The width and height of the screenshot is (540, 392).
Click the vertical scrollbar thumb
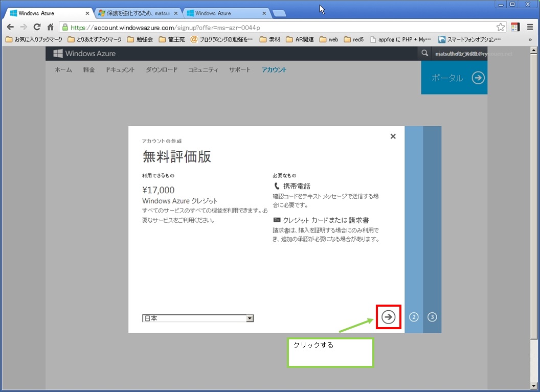[x=534, y=196]
